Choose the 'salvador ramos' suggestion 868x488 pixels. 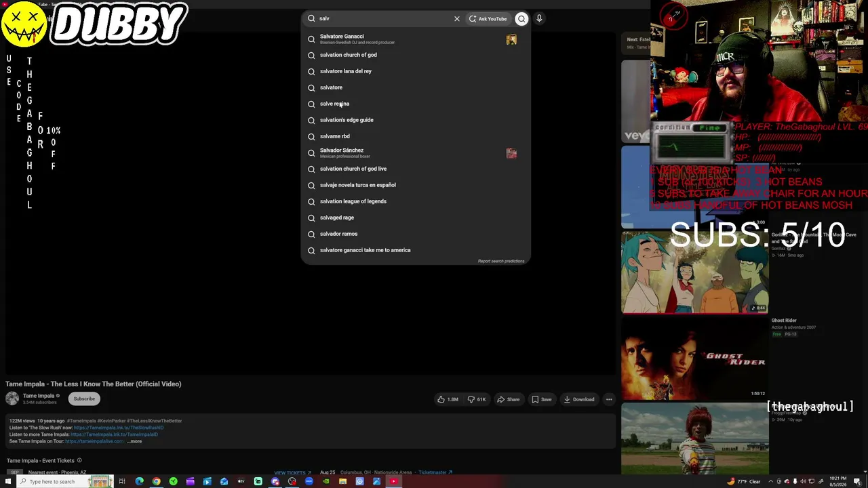coord(416,234)
